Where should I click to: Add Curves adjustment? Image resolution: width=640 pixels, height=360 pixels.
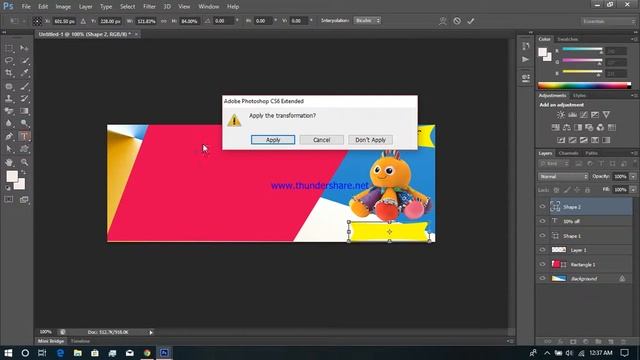click(584, 115)
